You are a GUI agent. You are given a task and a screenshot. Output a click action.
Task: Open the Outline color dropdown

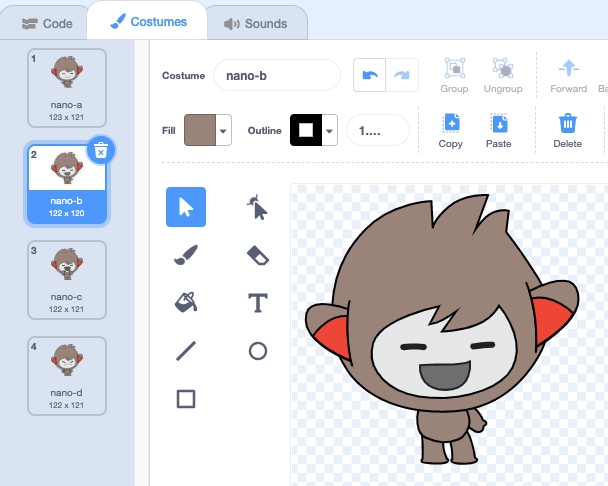(x=329, y=130)
